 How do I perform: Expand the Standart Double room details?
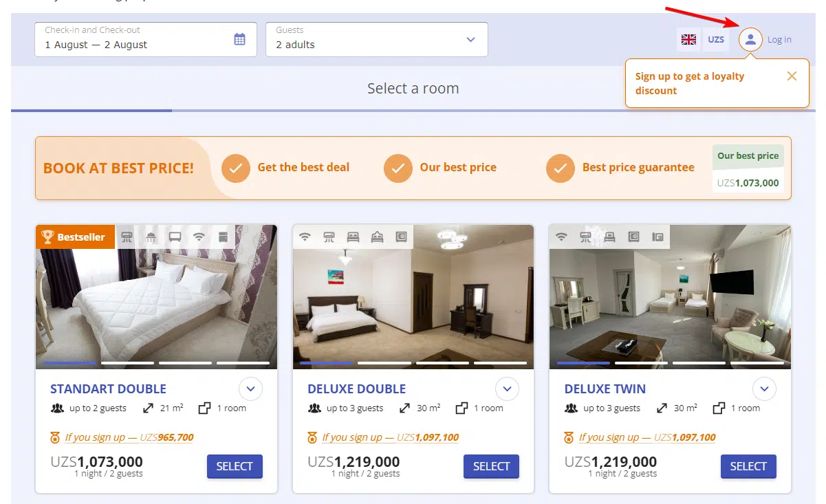tap(250, 389)
